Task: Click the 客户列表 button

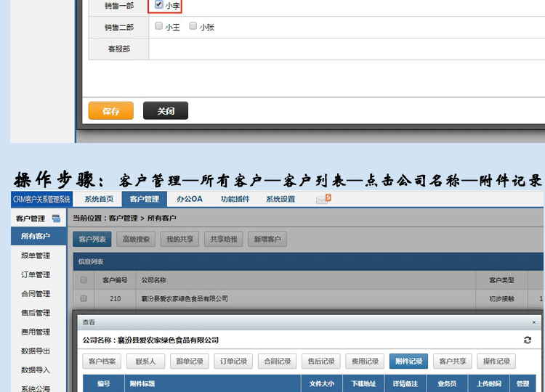Action: point(92,240)
